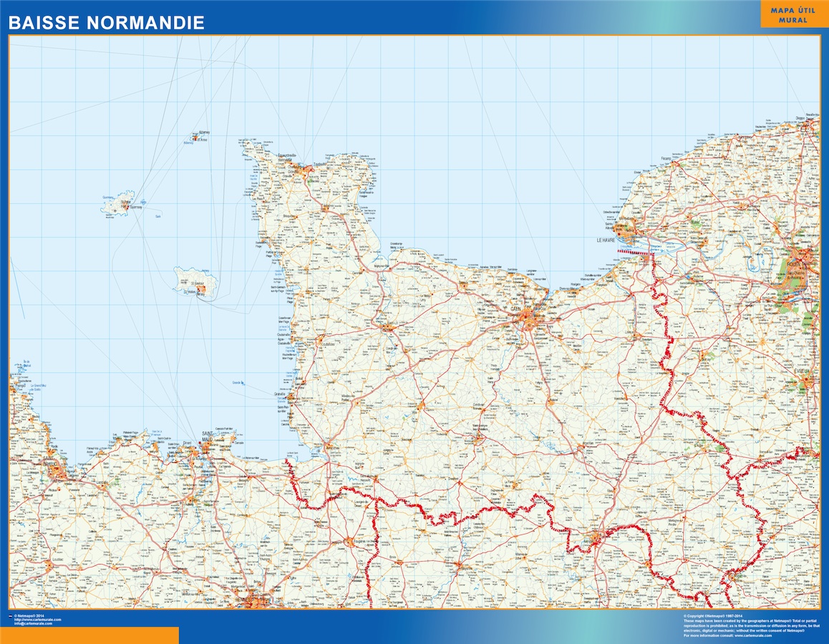
Task: Click the Cherbourg city marker on the peninsula
Action: tap(306, 170)
